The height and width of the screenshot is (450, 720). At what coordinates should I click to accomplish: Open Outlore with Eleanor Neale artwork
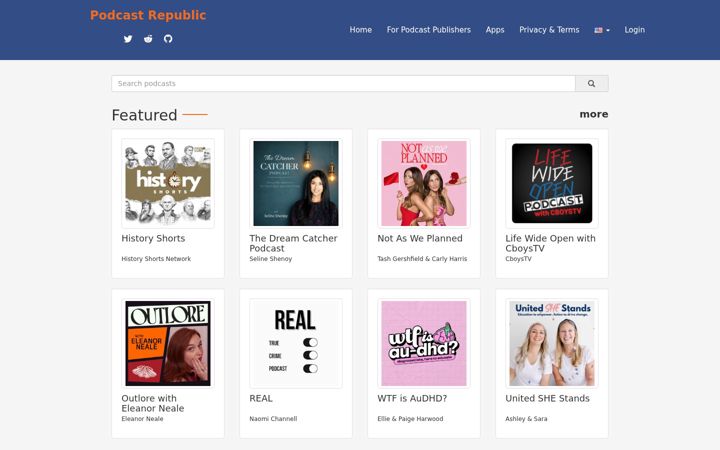[x=168, y=343]
